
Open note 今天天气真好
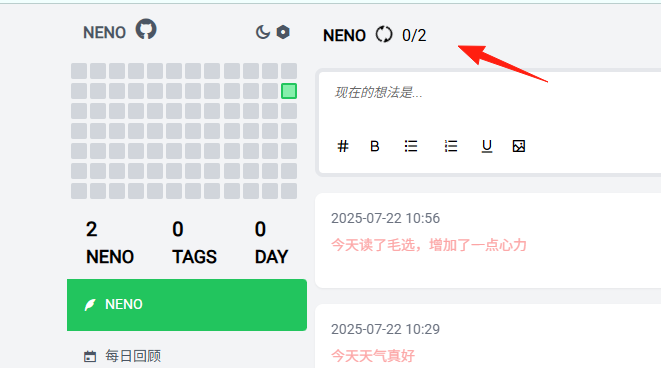373,356
